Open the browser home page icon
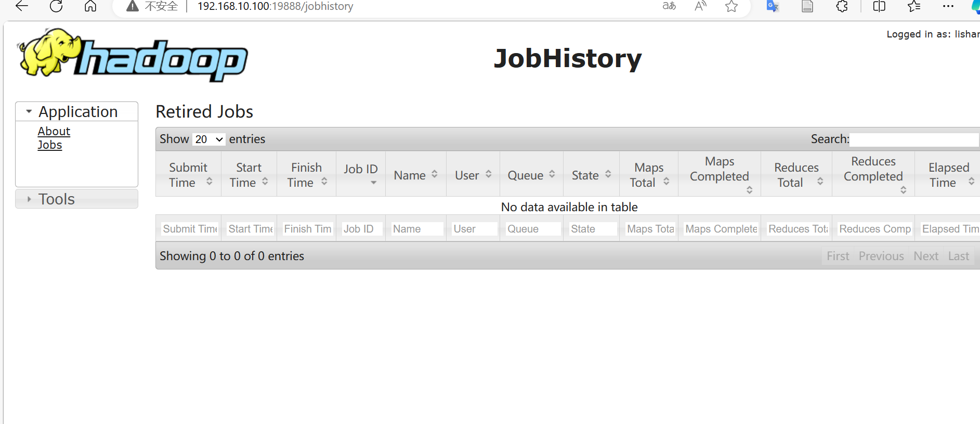The height and width of the screenshot is (424, 980). (x=90, y=6)
